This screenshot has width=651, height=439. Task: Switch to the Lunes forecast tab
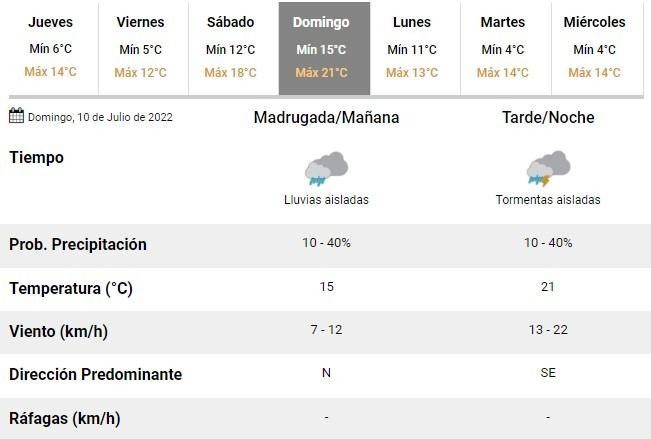[x=412, y=48]
